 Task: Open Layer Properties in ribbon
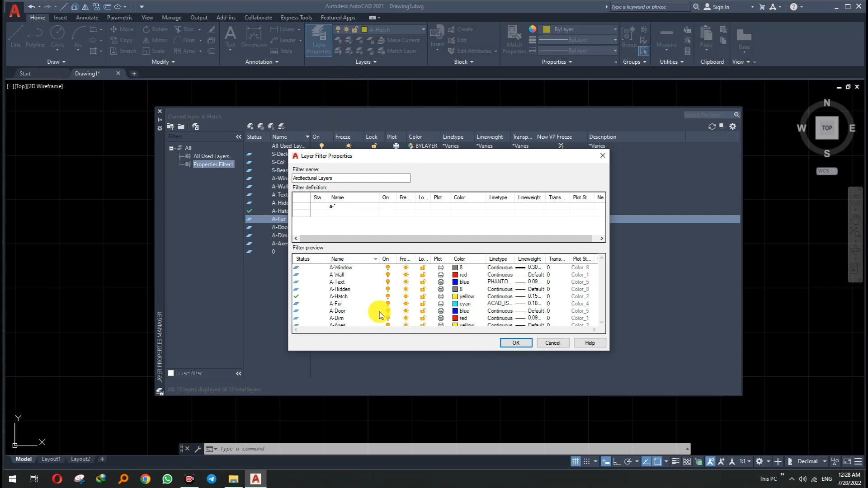[x=319, y=40]
